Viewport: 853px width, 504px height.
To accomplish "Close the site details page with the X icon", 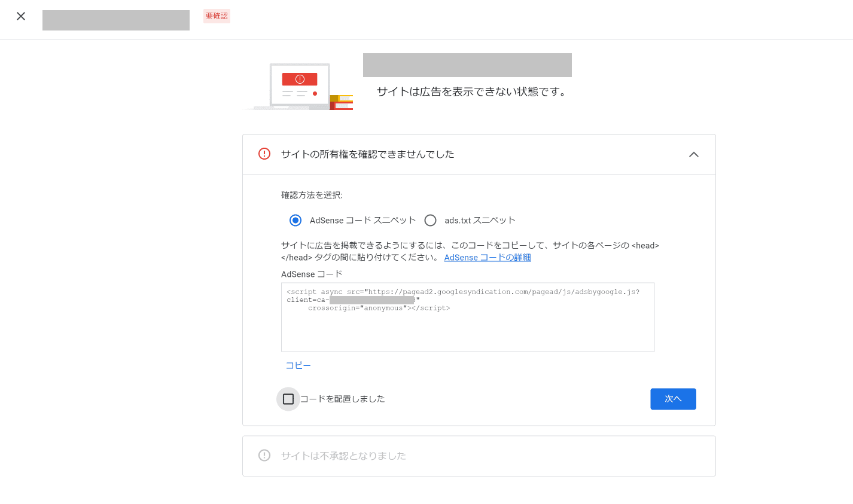I will (x=21, y=16).
